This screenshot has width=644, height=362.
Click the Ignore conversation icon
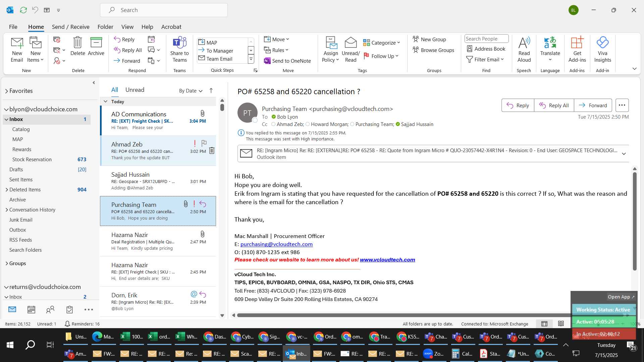point(56,40)
